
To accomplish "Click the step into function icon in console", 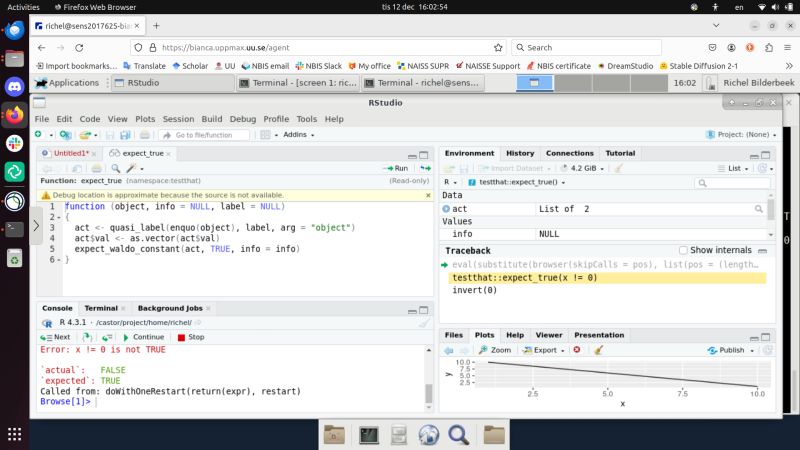I will click(87, 337).
